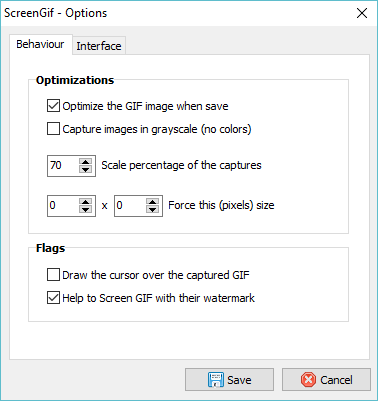Click the Save button
The image size is (378, 401).
tap(229, 379)
